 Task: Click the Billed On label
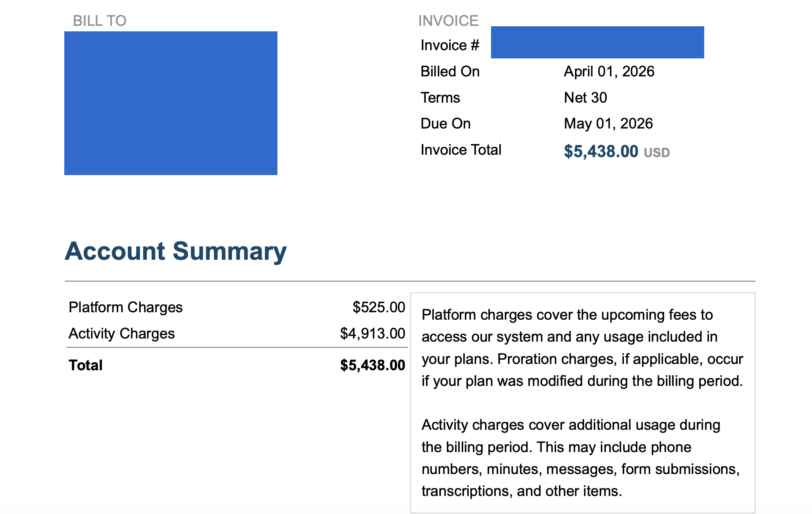point(449,72)
